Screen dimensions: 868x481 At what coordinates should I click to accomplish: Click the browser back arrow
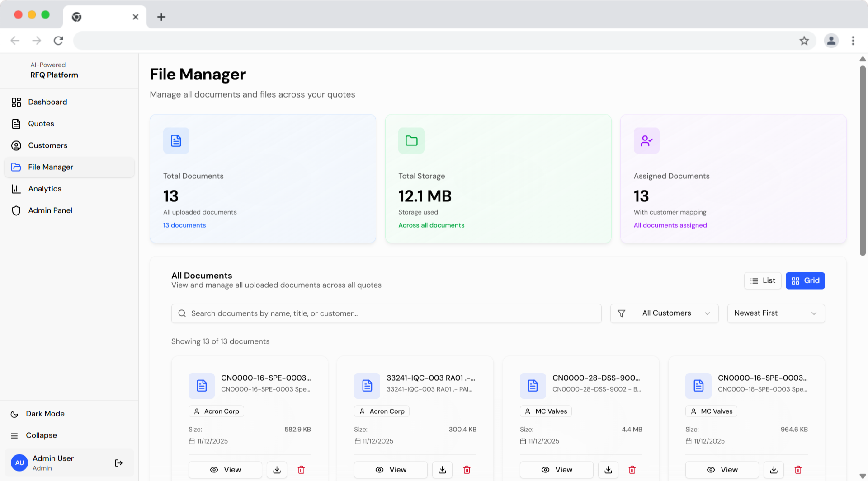(x=15, y=41)
